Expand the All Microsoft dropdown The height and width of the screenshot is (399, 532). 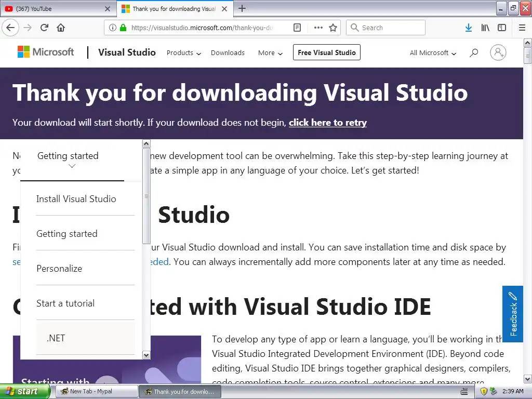pyautogui.click(x=433, y=52)
